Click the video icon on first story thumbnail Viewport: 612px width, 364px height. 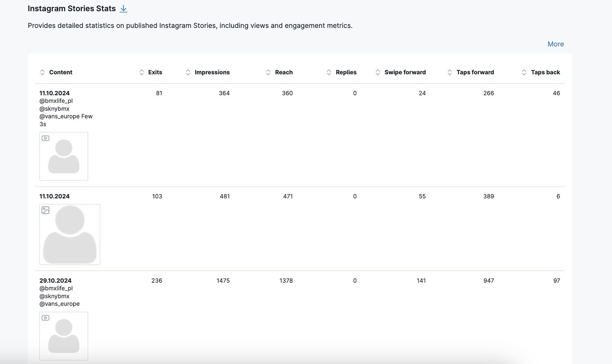pos(45,139)
